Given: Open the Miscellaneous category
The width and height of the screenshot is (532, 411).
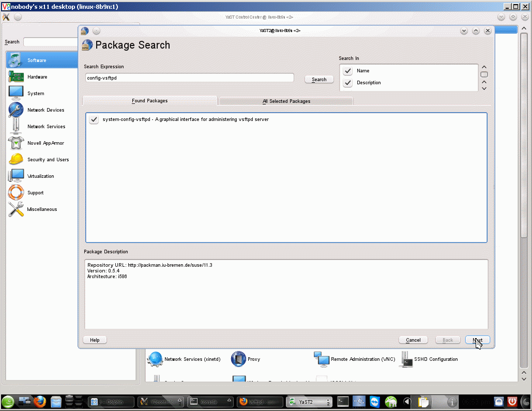Looking at the screenshot, I should 42,209.
